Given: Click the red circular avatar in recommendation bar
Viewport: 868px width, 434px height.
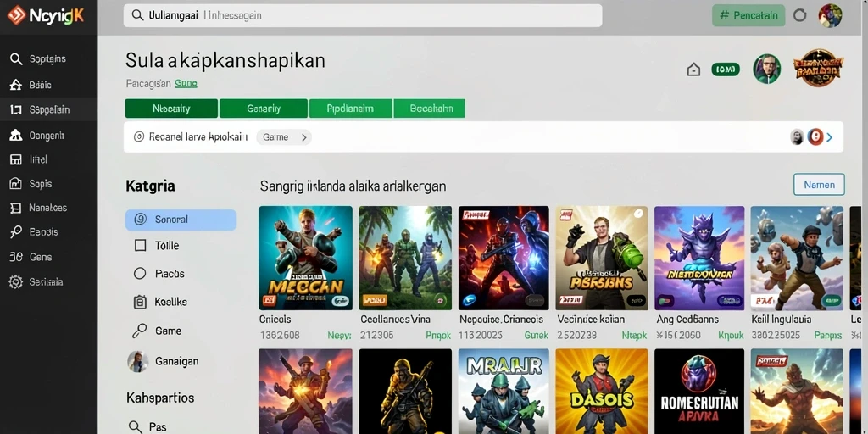Looking at the screenshot, I should click(x=815, y=136).
